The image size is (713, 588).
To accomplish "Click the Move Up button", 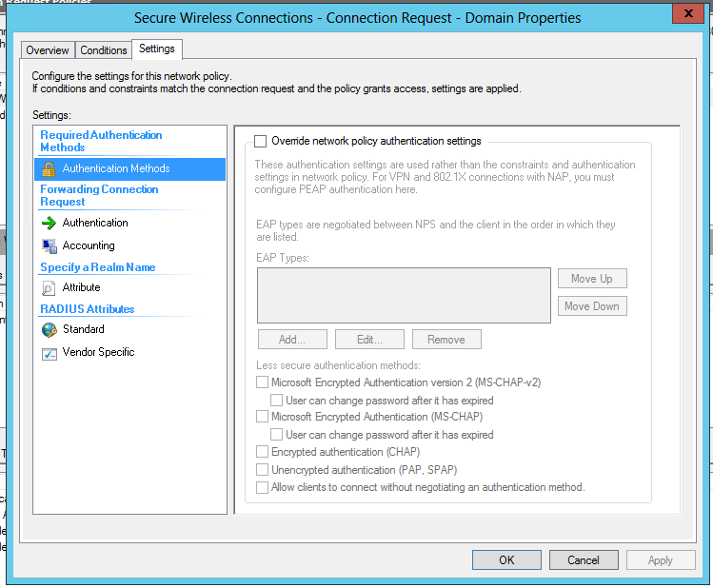I will pos(592,279).
